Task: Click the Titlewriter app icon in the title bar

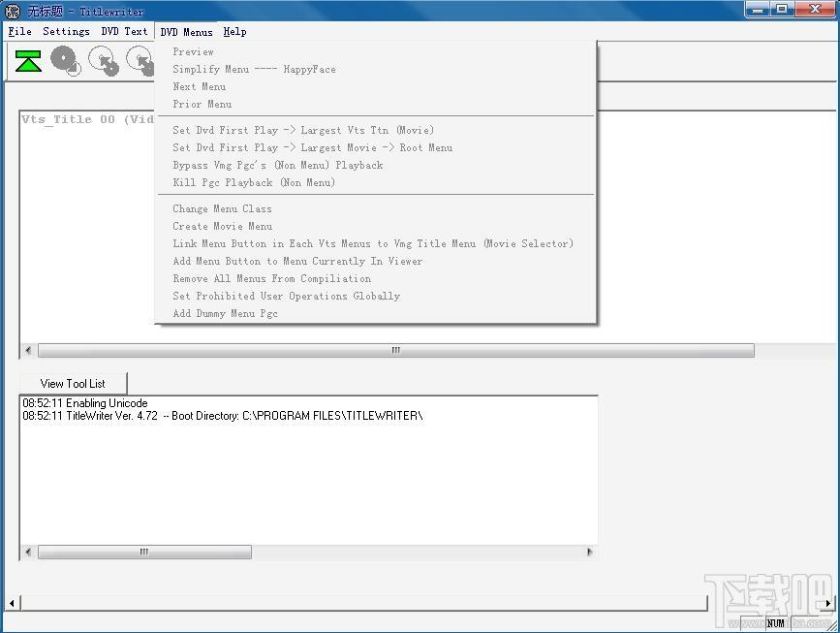Action: pos(13,11)
